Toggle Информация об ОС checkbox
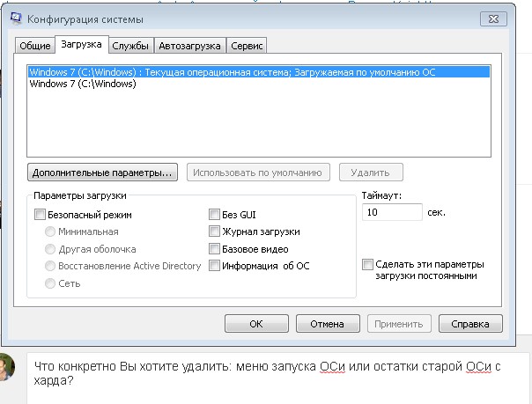This screenshot has height=404, width=532. (x=214, y=266)
